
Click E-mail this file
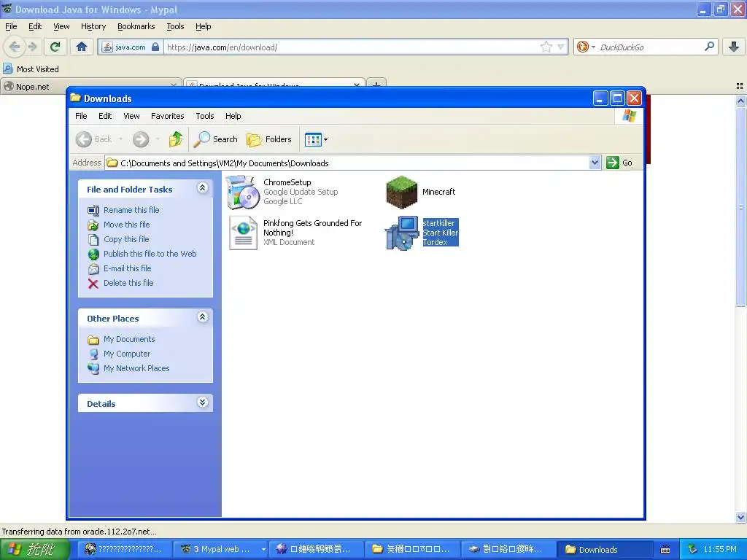coord(127,268)
